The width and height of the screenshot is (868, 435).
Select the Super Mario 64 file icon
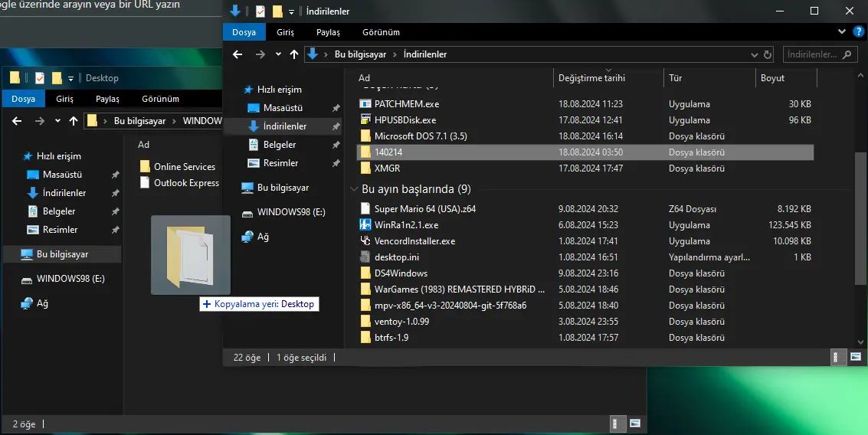click(x=365, y=208)
